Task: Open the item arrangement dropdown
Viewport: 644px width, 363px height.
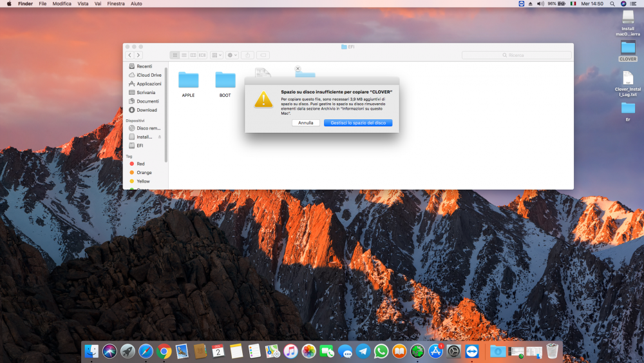Action: tap(216, 55)
